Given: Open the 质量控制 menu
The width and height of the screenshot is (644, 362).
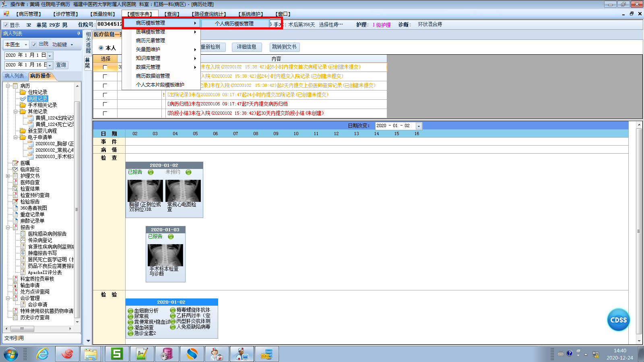Looking at the screenshot, I should 102,14.
